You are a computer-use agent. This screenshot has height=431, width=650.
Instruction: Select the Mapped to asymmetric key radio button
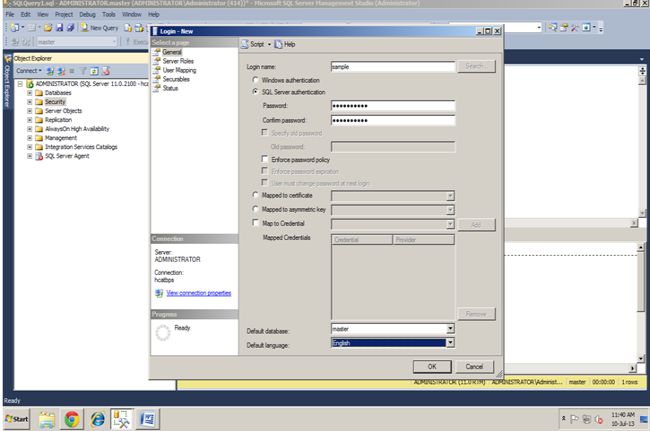[255, 209]
